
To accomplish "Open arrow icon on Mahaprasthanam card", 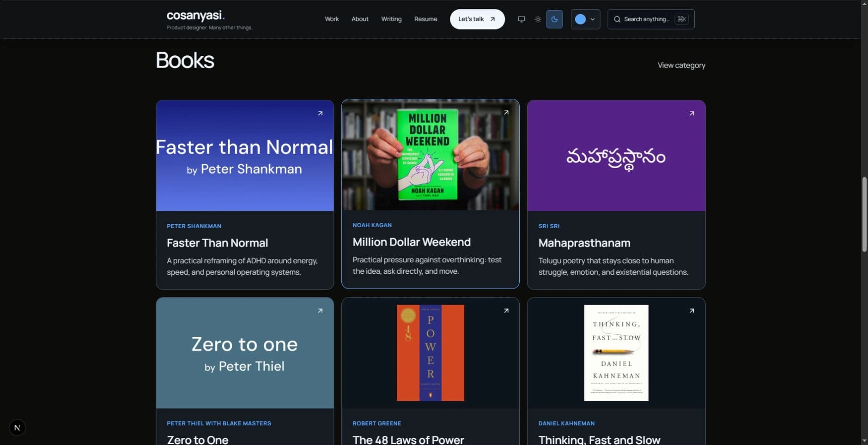I will click(692, 114).
